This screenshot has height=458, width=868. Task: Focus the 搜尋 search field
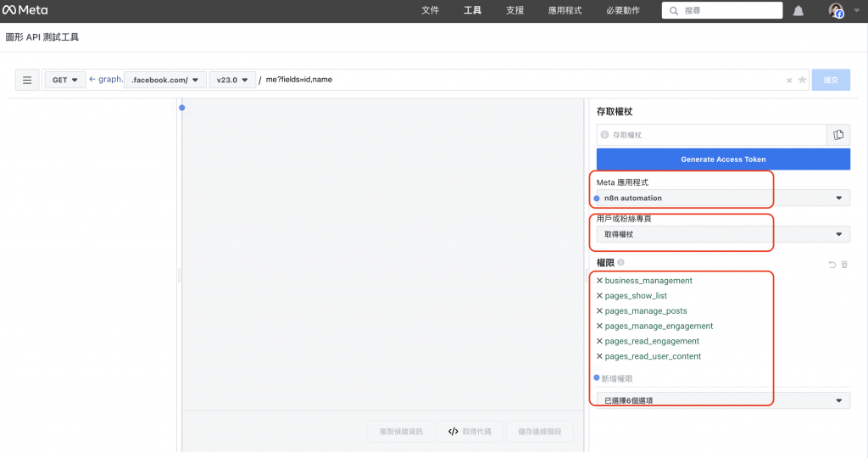pos(722,10)
